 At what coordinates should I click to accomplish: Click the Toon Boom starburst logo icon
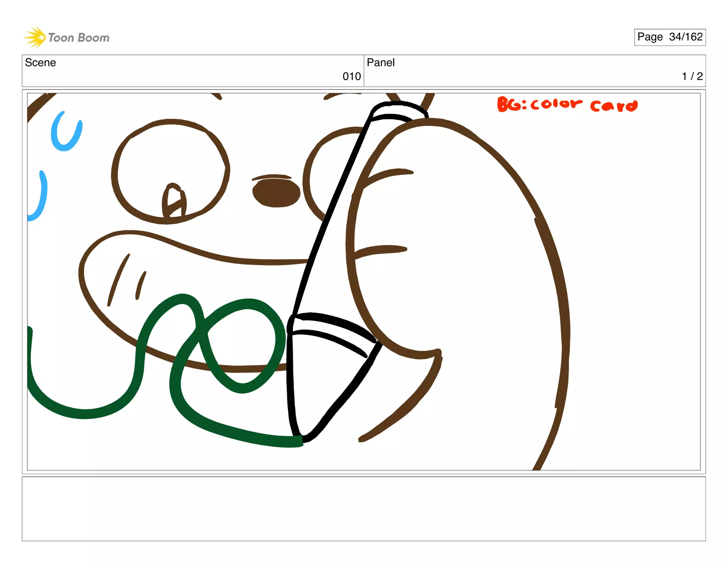click(35, 37)
